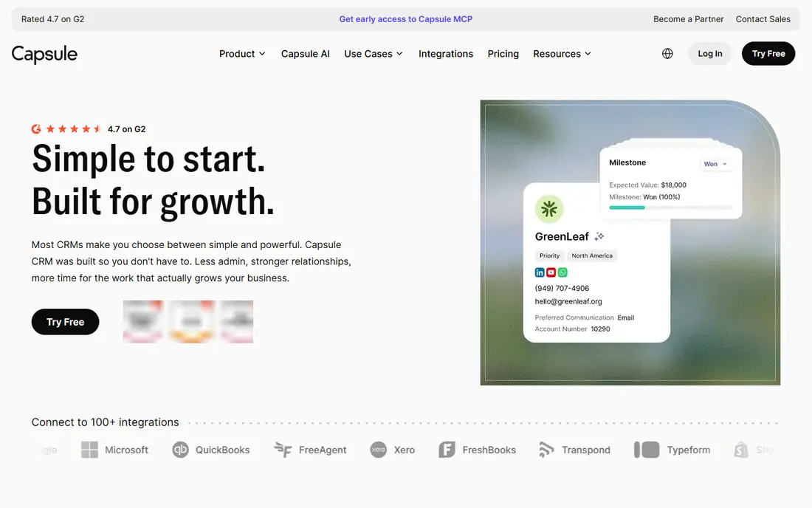Click the G2 logo icon
812x508 pixels.
point(36,129)
